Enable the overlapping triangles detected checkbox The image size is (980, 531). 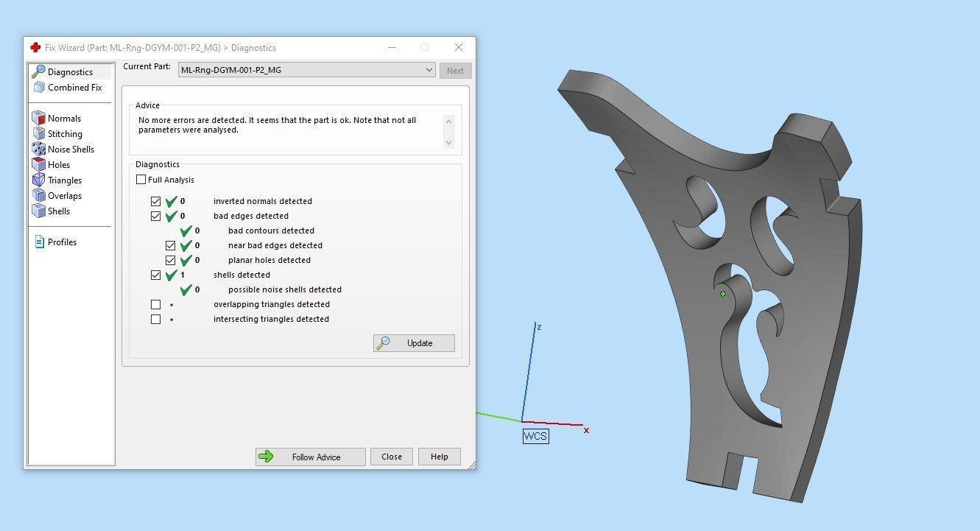coord(155,304)
